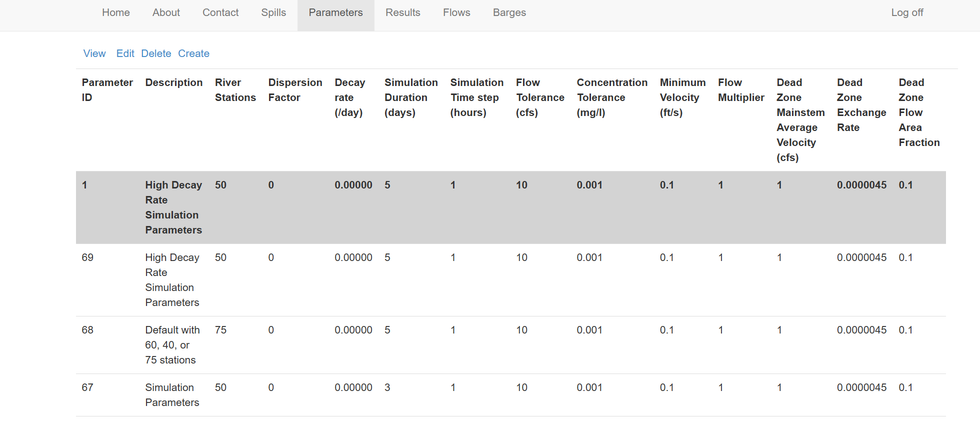Switch to the Spills section
This screenshot has width=980, height=423.
tap(273, 12)
